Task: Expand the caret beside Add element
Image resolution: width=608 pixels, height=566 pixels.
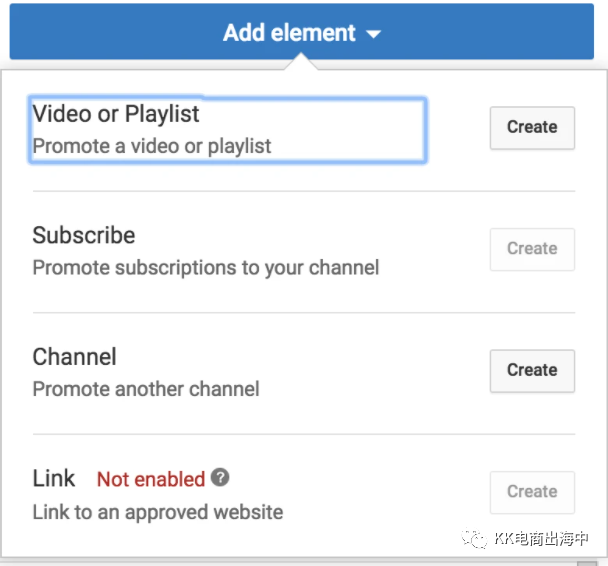Action: click(x=373, y=35)
